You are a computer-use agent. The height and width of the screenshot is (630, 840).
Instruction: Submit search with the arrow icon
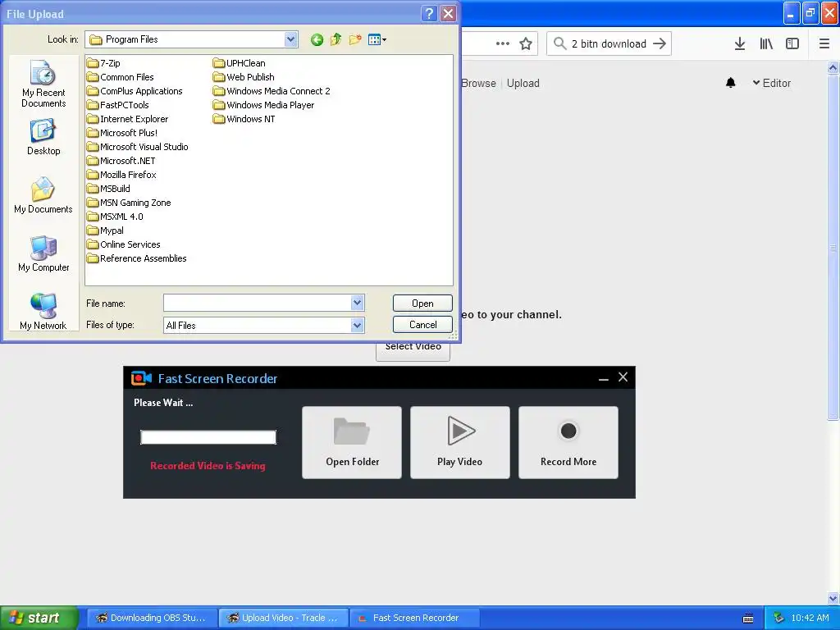(x=660, y=44)
